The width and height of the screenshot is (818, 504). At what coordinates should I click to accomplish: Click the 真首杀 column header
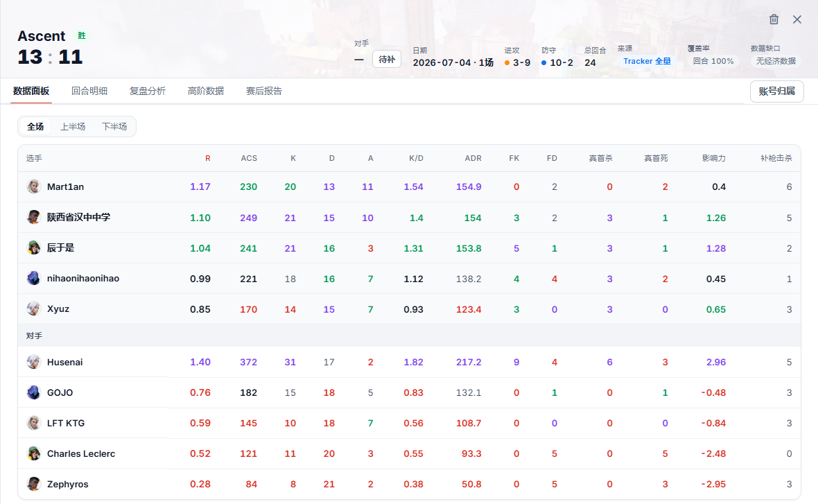(x=600, y=158)
